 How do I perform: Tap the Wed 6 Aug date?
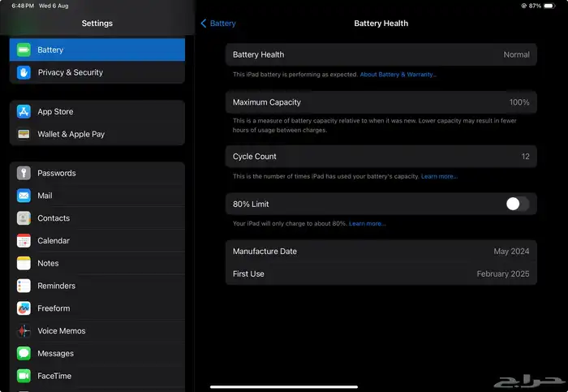pos(54,6)
